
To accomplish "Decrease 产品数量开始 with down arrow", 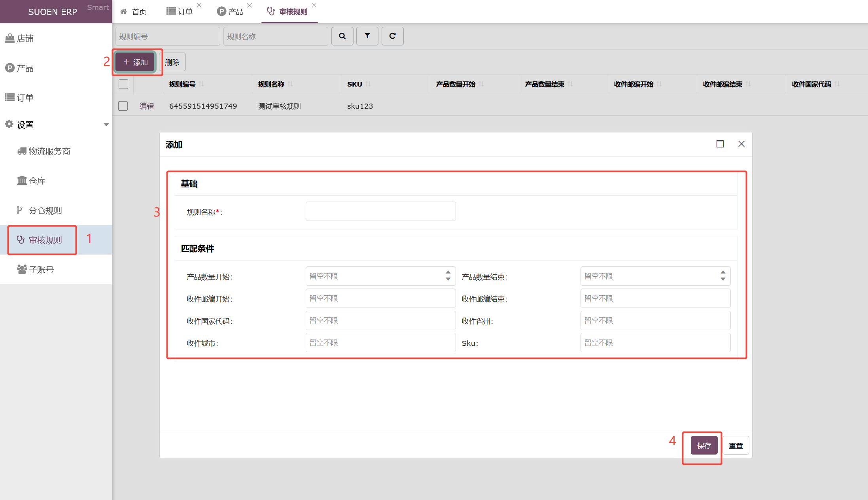I will point(448,279).
